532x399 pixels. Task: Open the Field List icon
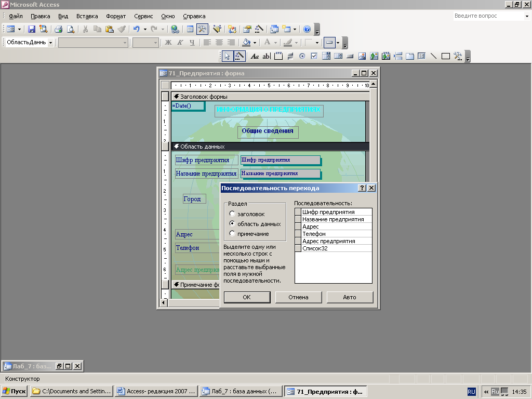pos(190,29)
